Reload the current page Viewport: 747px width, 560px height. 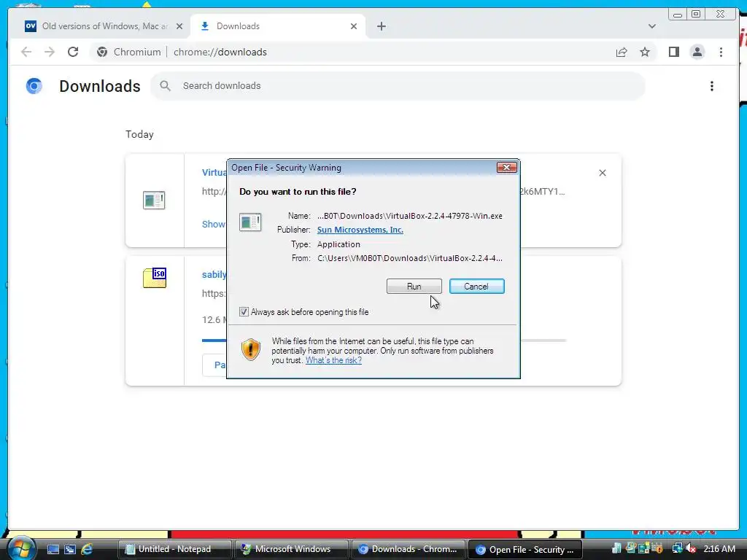click(73, 52)
